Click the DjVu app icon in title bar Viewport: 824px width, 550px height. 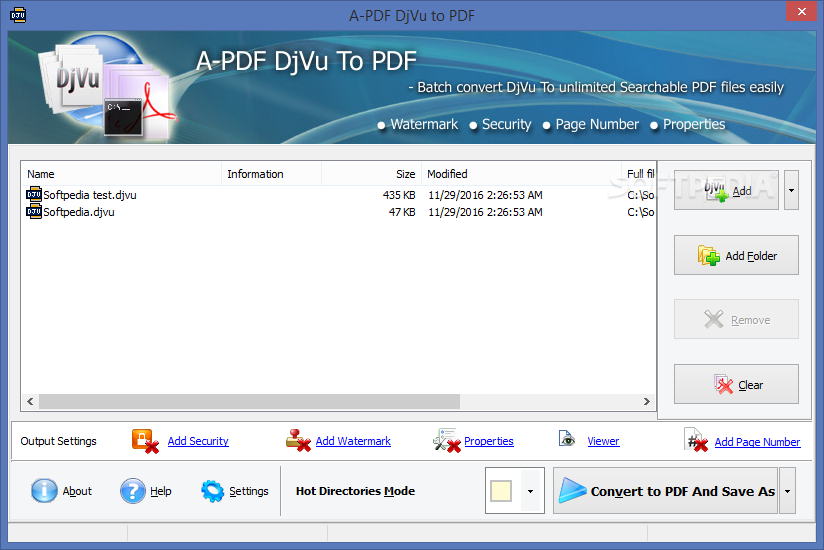[x=18, y=15]
